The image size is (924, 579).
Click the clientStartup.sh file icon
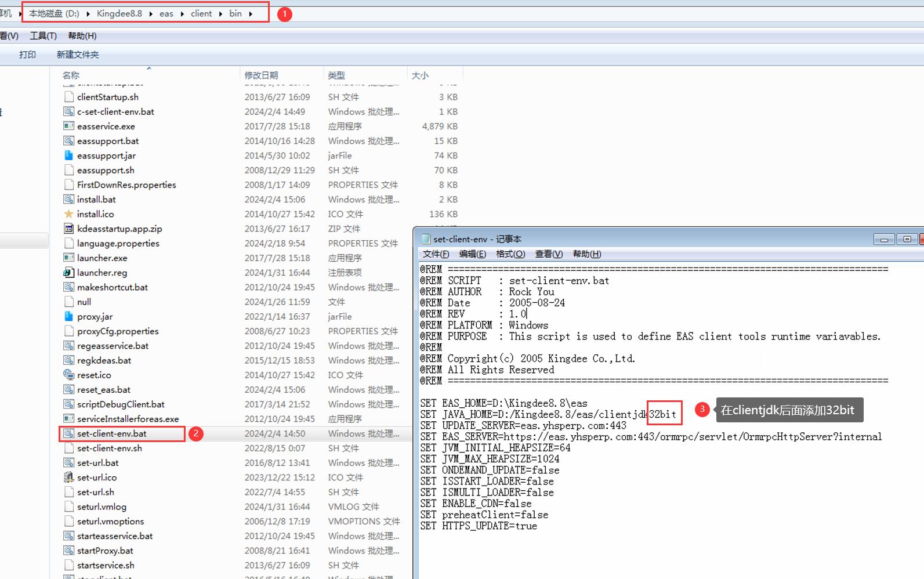(69, 97)
